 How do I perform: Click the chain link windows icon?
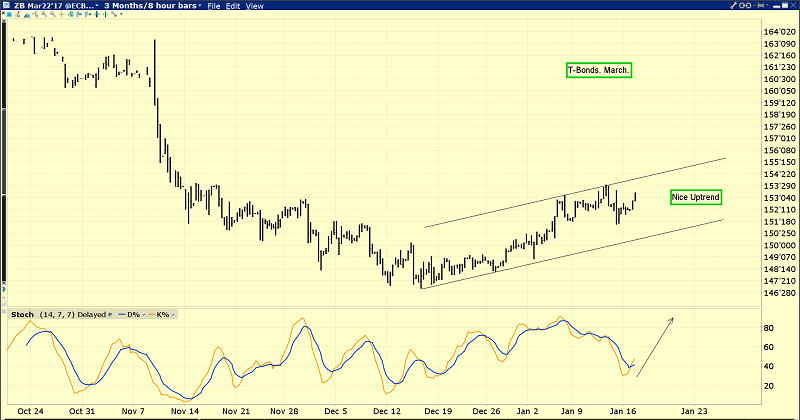coord(745,5)
